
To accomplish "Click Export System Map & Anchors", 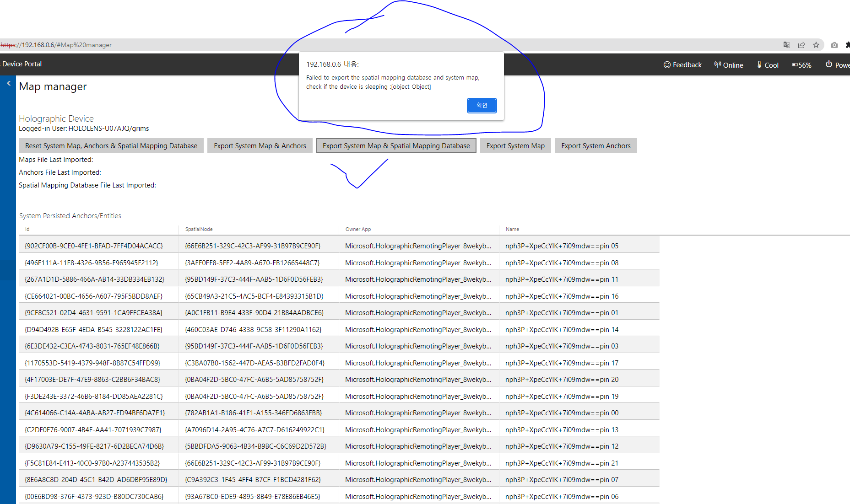I will point(260,145).
